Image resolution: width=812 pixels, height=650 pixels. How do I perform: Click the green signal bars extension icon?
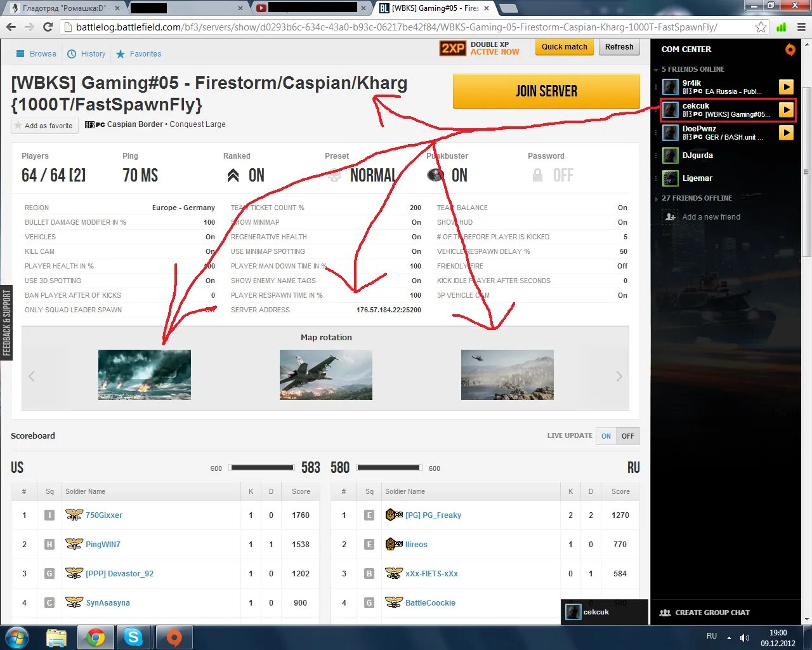tap(782, 27)
